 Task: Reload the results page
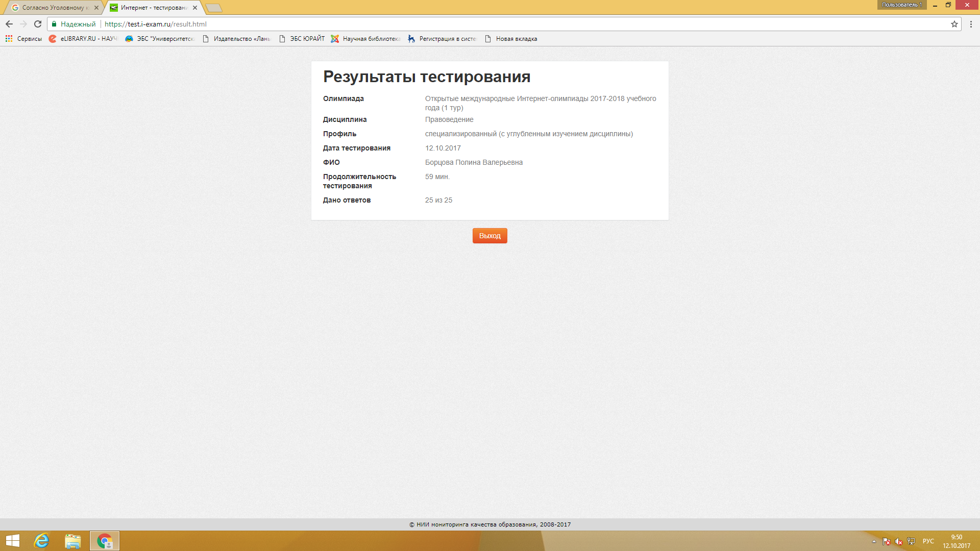38,24
